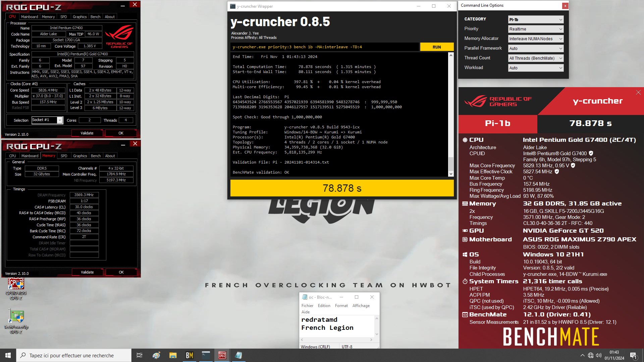Click UTF-8 in Notepad status bar

[x=347, y=347]
